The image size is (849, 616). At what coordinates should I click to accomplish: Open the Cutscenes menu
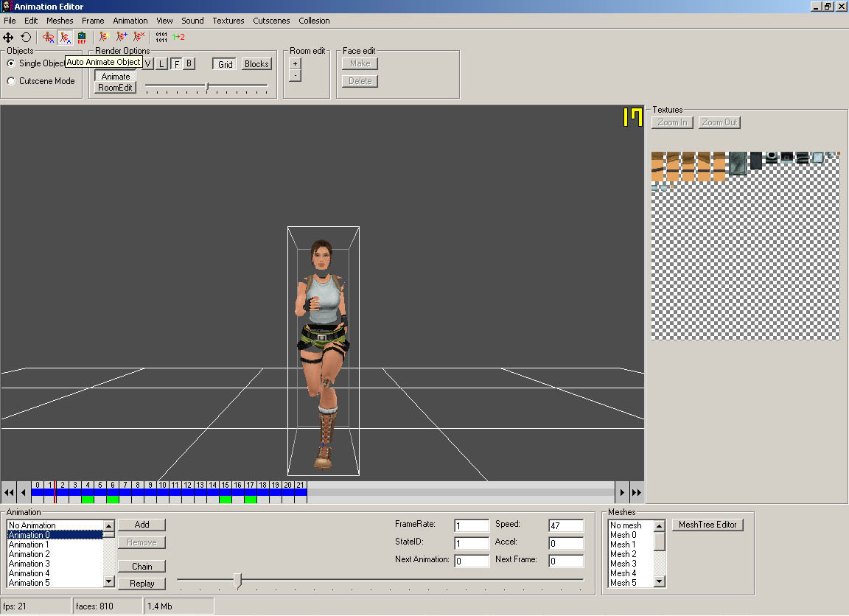(271, 21)
